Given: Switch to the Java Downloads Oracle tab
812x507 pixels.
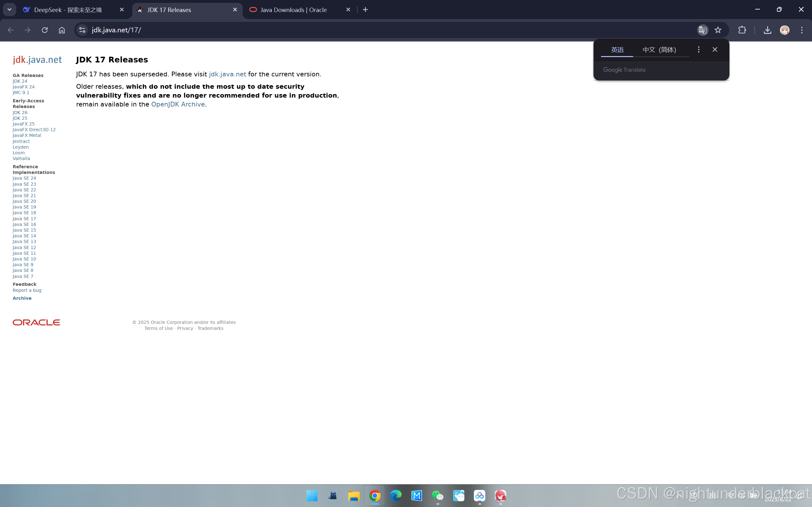Looking at the screenshot, I should 294,10.
